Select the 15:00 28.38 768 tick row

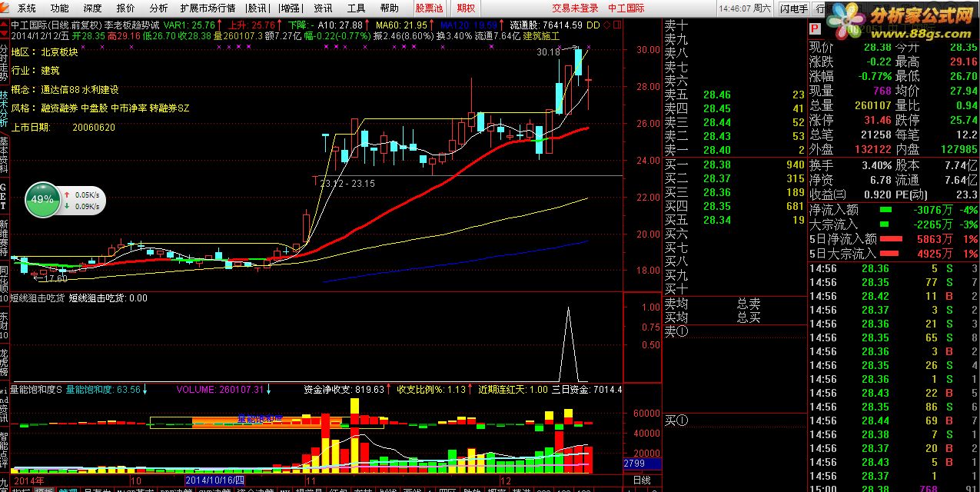pos(894,487)
